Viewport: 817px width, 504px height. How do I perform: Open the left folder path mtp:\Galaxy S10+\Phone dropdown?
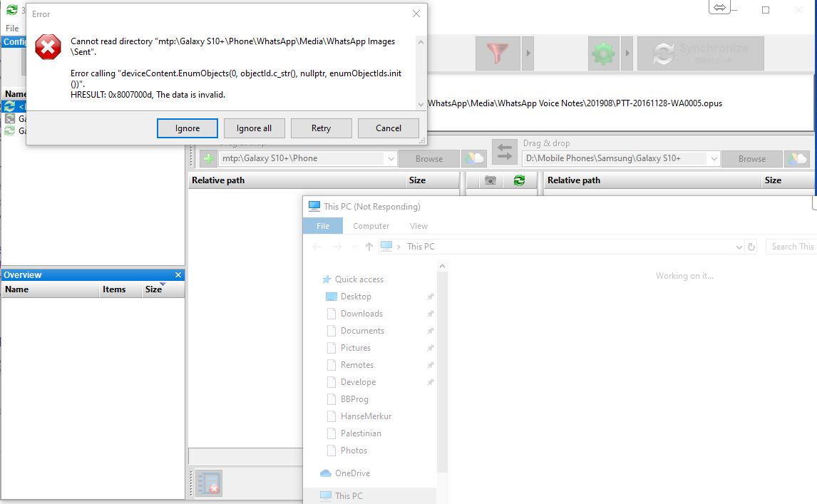[x=391, y=158]
